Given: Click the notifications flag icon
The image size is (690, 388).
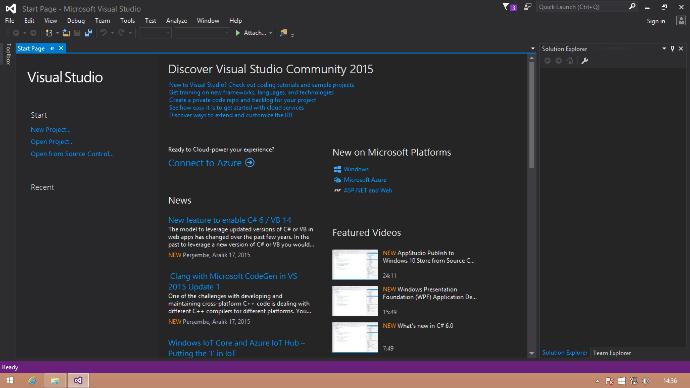Looking at the screenshot, I should coord(509,7).
